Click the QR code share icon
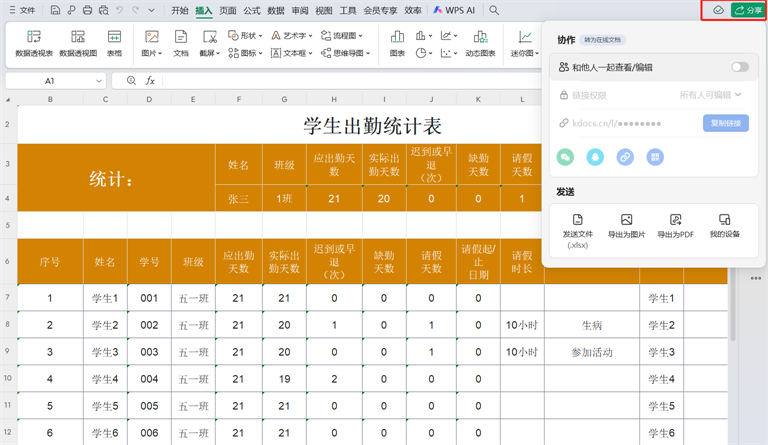 [x=655, y=157]
